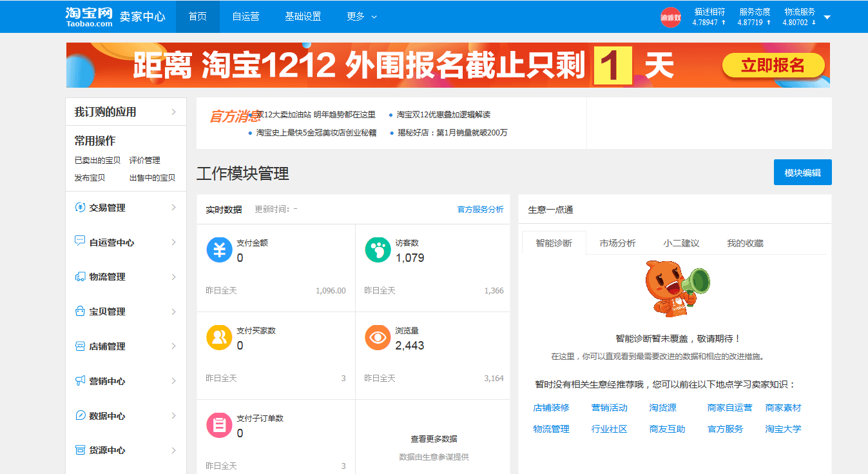Screen dimensions: 868x474
Task: Click the 交易管理 yen icon
Action: coord(80,208)
